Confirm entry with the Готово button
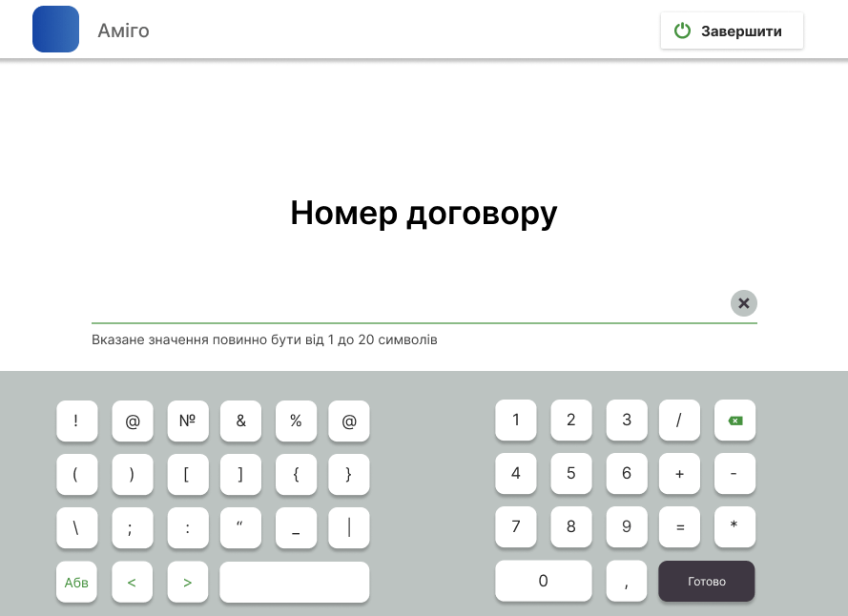848x616 pixels. (x=706, y=581)
